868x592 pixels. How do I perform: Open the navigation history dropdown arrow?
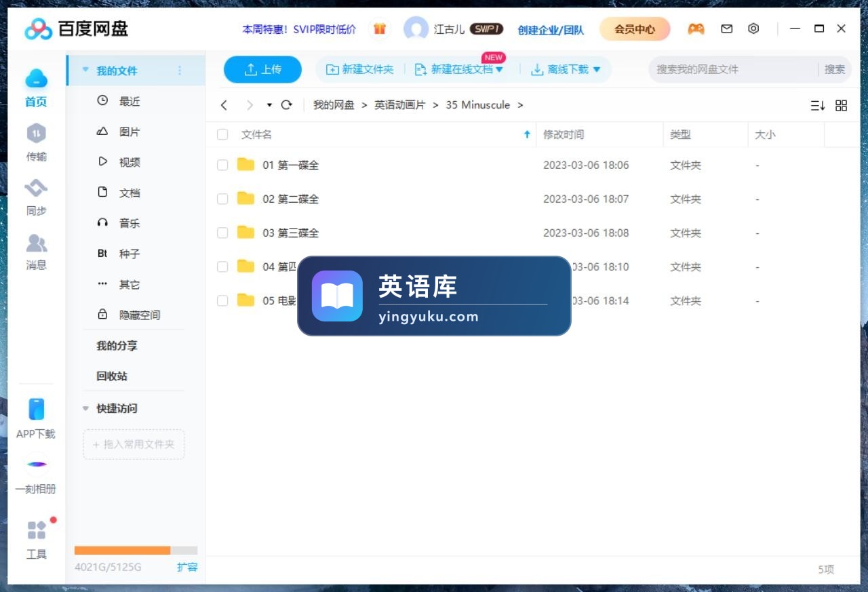[269, 105]
